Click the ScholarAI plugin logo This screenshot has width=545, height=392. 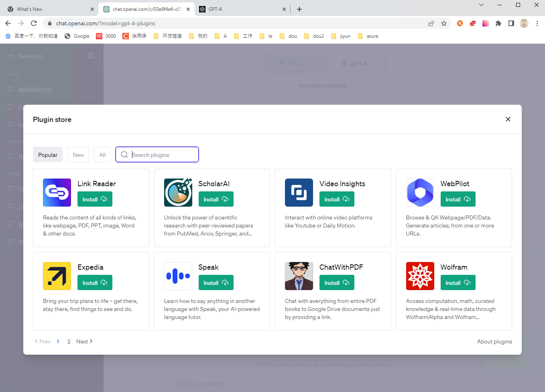pyautogui.click(x=178, y=193)
